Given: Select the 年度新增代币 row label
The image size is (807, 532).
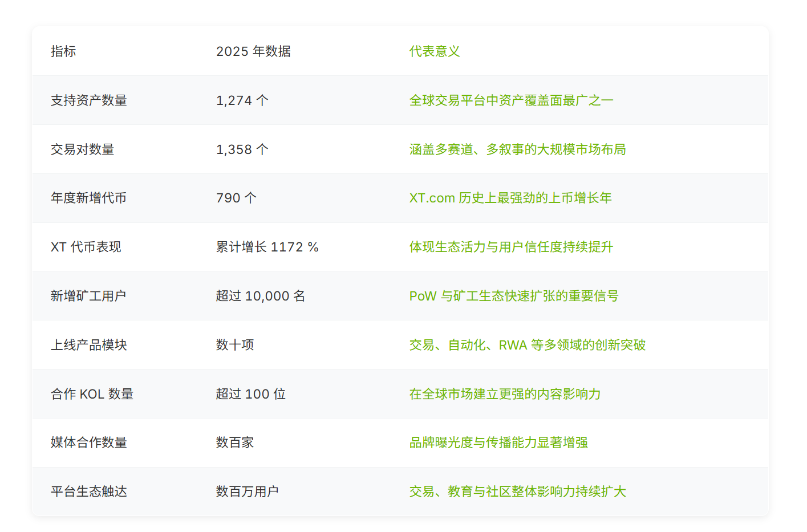Looking at the screenshot, I should tap(88, 198).
